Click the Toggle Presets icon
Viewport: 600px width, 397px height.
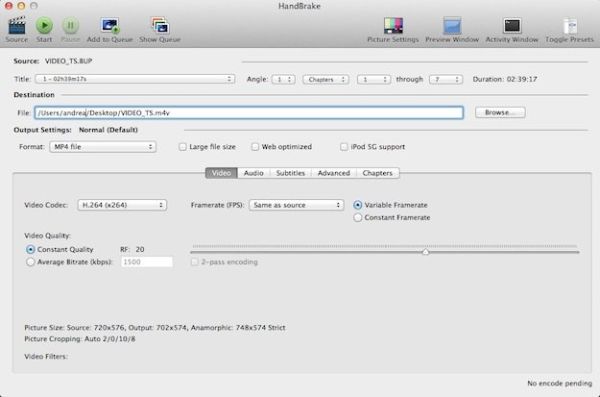(x=570, y=26)
